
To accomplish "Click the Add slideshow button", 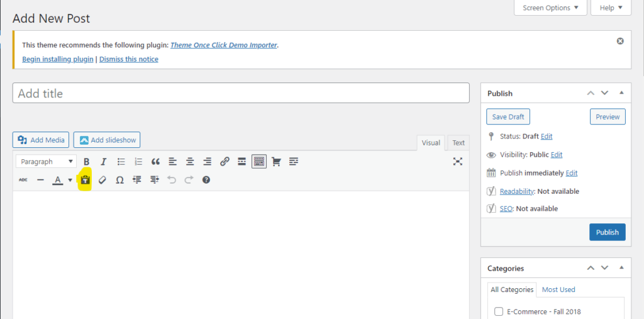I will click(x=107, y=140).
